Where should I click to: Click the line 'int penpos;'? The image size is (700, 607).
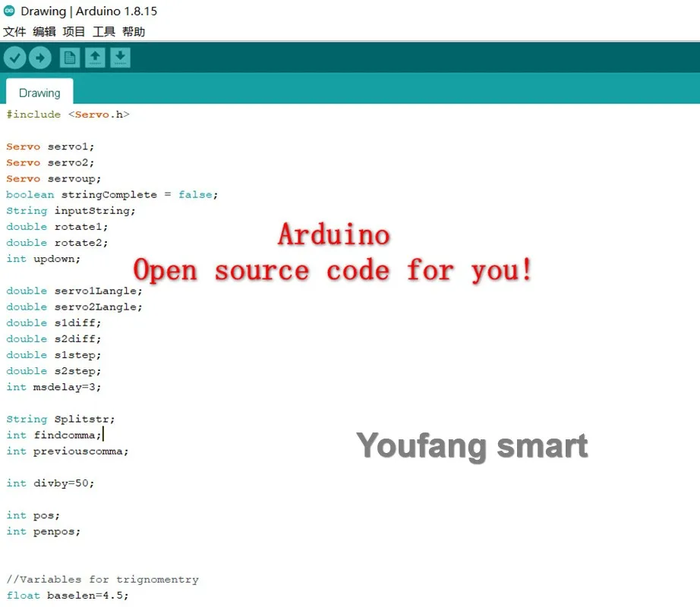pyautogui.click(x=43, y=532)
